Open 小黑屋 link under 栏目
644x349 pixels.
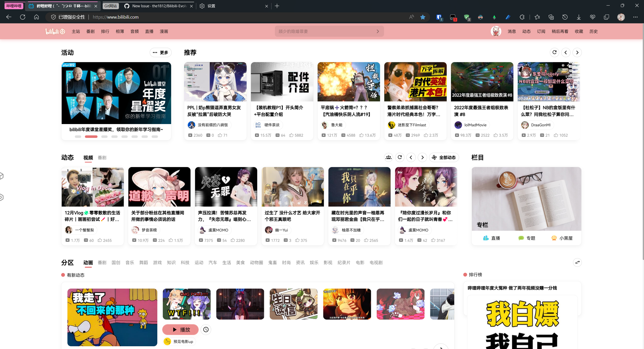click(562, 238)
